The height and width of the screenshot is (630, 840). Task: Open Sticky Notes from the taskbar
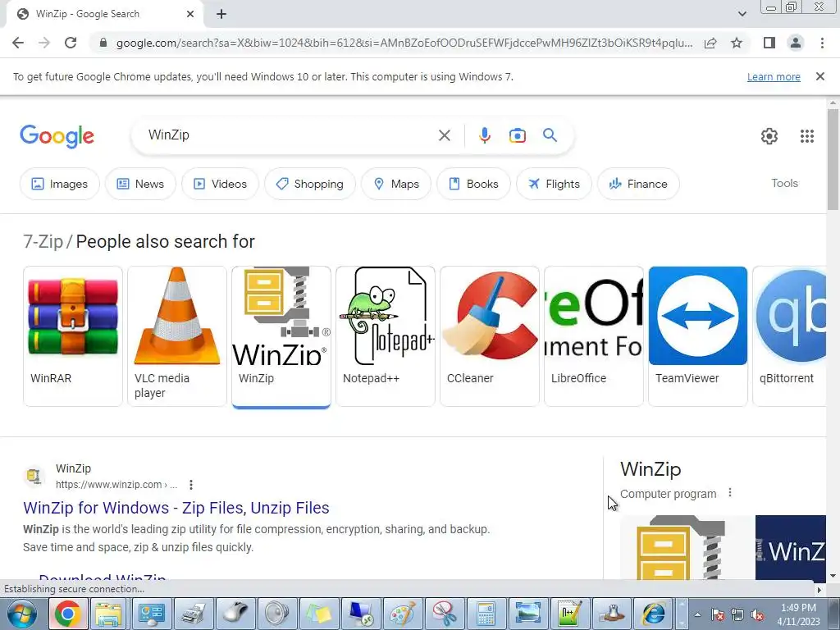pos(318,614)
